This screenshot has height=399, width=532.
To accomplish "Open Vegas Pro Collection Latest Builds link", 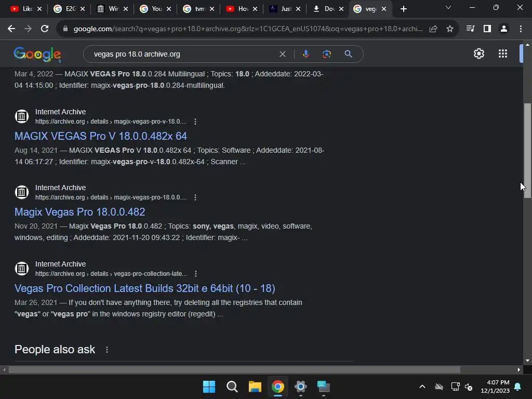I will pos(145,288).
